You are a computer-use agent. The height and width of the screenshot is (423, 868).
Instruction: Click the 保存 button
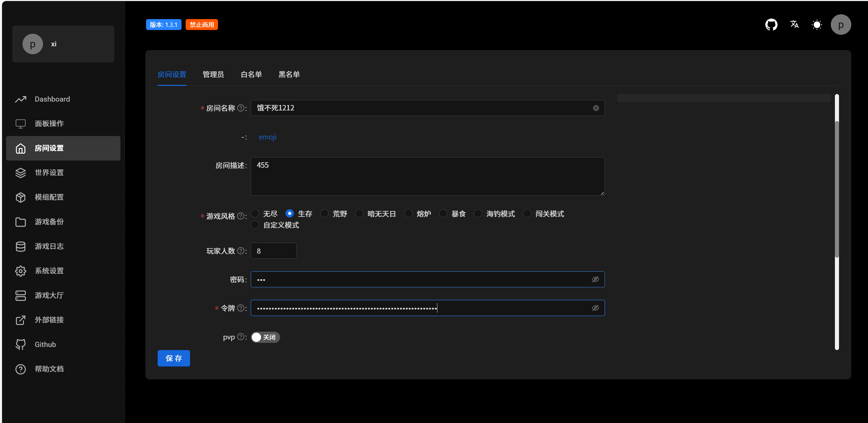point(174,358)
